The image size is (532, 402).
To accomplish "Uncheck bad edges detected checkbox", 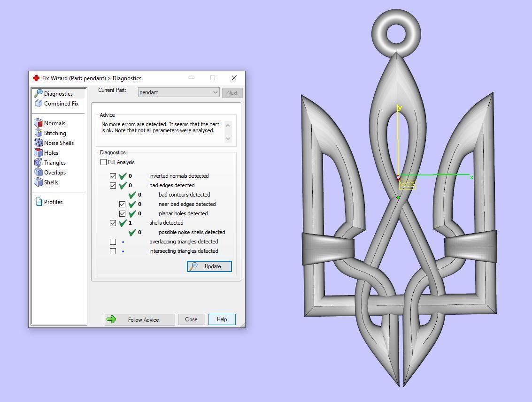I will 113,185.
